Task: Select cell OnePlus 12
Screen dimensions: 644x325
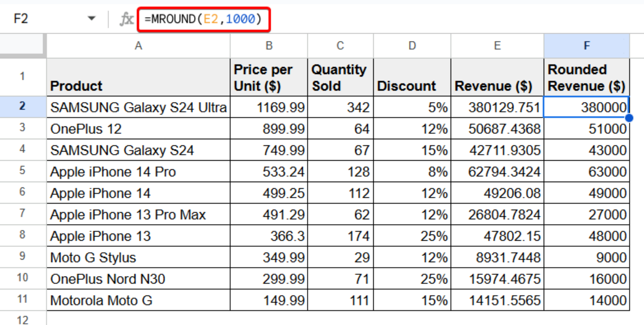Action: [138, 128]
